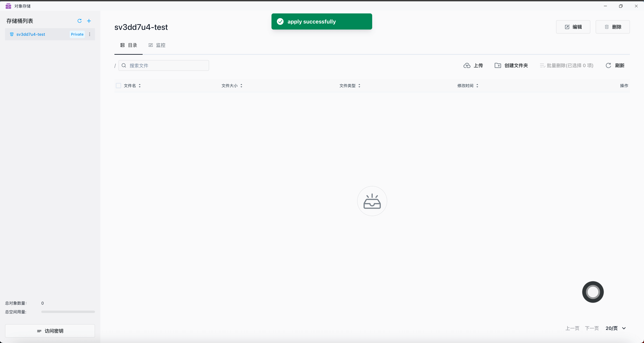The image size is (644, 343).
Task: Click the object storage app logo
Action: click(8, 6)
